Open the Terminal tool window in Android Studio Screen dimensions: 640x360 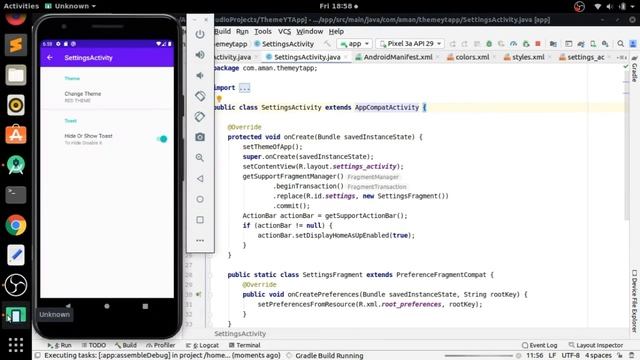tap(244, 345)
